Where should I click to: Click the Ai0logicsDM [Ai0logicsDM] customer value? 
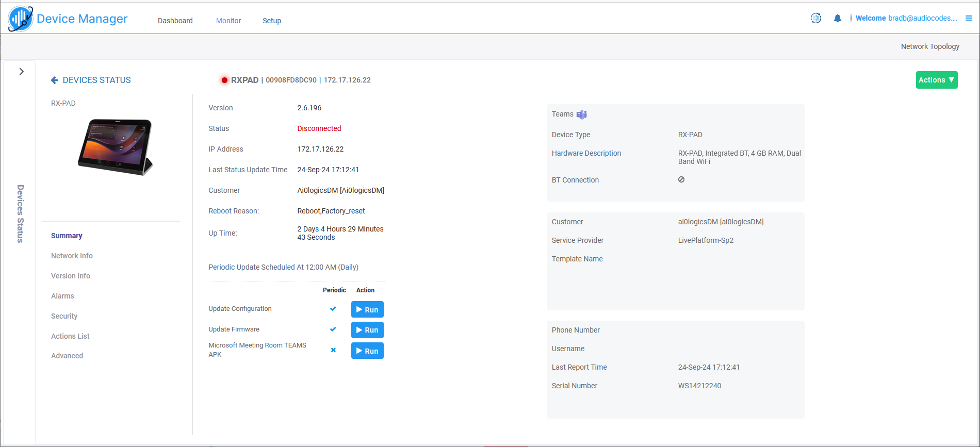click(x=341, y=190)
